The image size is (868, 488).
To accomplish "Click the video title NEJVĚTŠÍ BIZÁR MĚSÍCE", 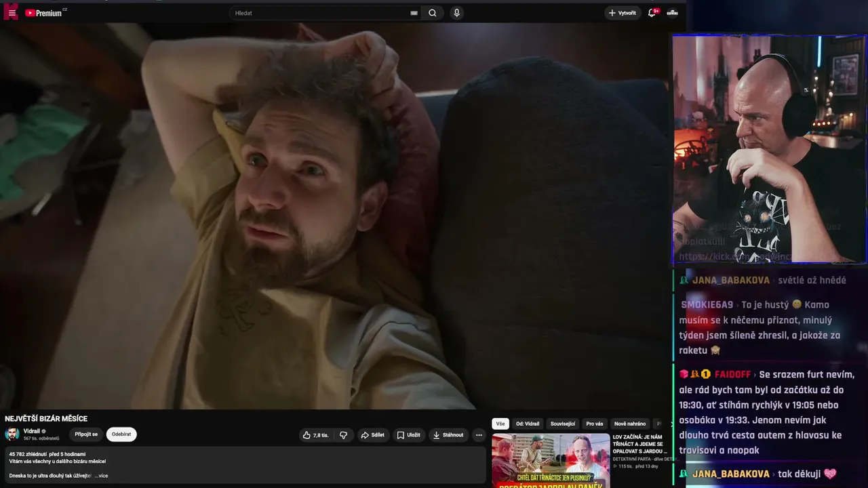I will tap(46, 419).
